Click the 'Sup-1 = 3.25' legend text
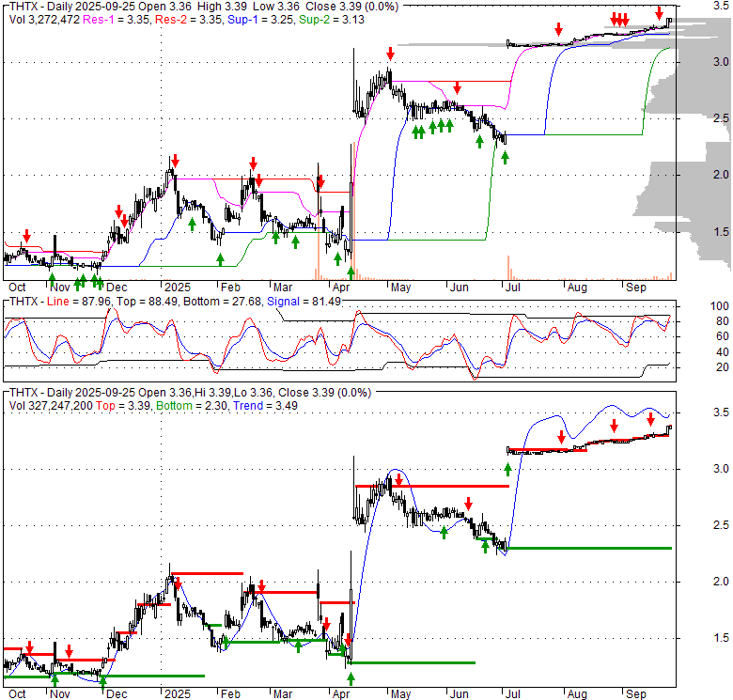This screenshot has height=700, width=733. coord(260,20)
